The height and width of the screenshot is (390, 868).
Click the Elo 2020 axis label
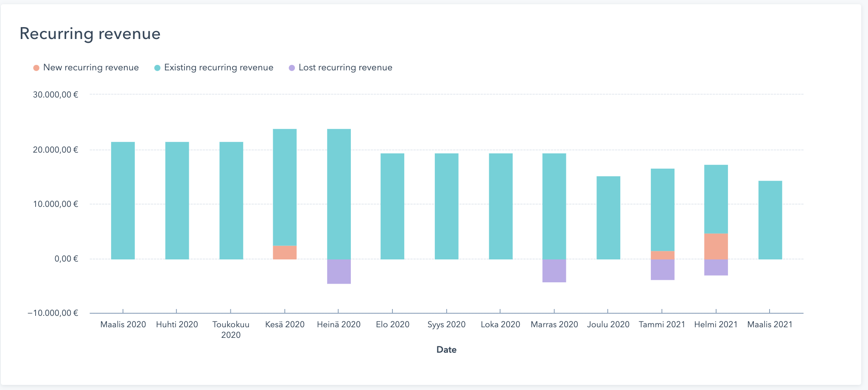click(393, 324)
